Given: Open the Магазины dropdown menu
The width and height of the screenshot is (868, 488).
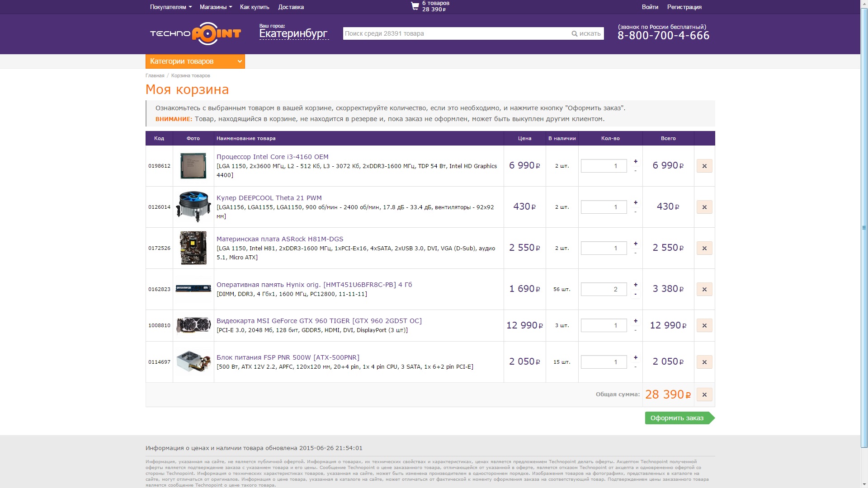Looking at the screenshot, I should 216,7.
